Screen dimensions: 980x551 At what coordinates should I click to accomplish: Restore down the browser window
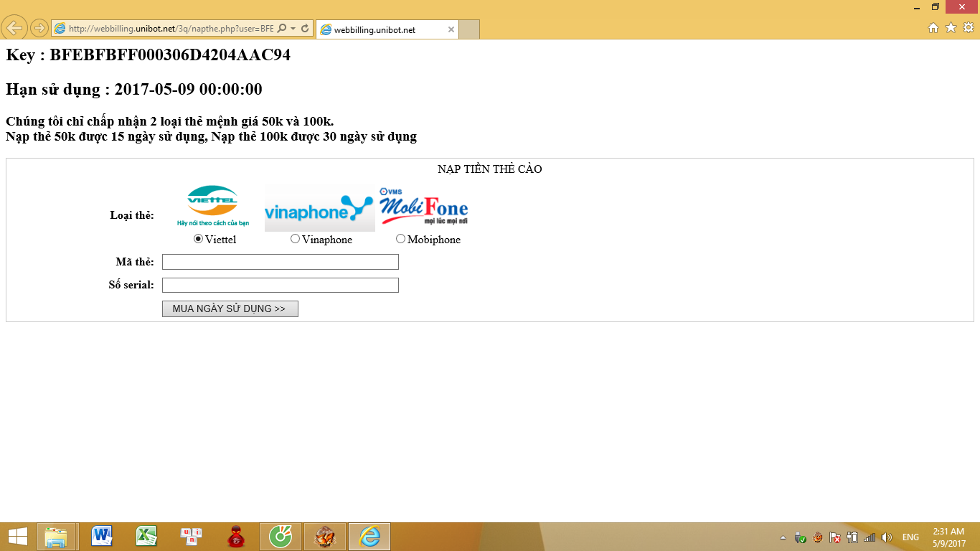936,6
